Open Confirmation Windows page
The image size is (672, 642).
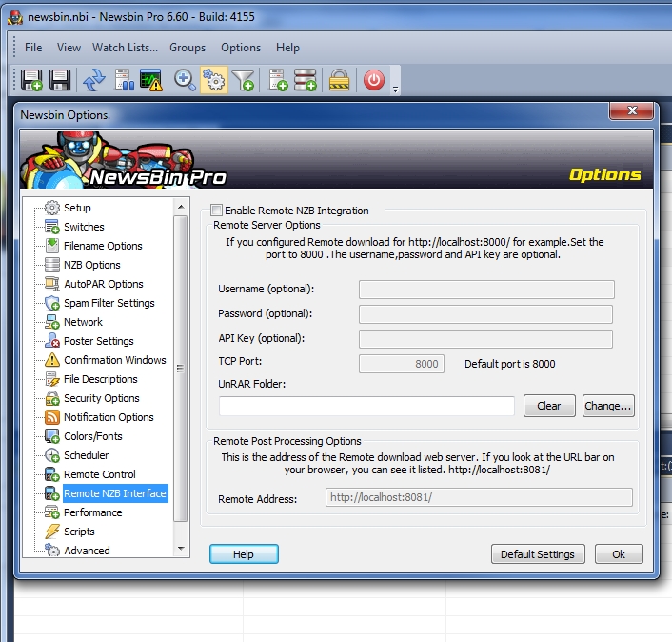[x=115, y=360]
